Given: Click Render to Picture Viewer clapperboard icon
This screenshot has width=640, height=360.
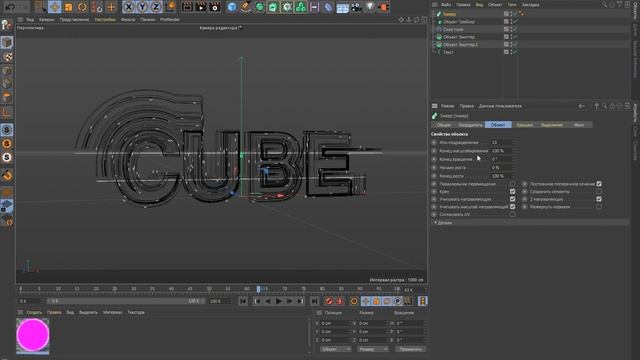Looking at the screenshot, I should point(201,7).
